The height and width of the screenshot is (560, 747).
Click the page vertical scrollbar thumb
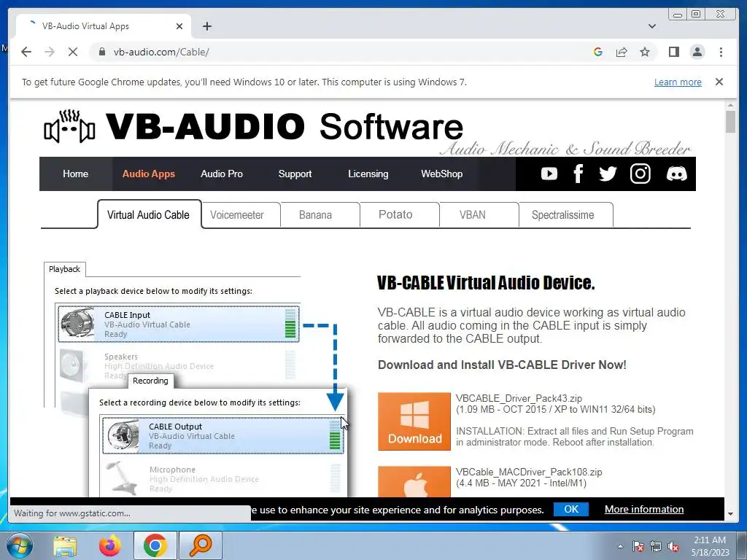tap(731, 122)
